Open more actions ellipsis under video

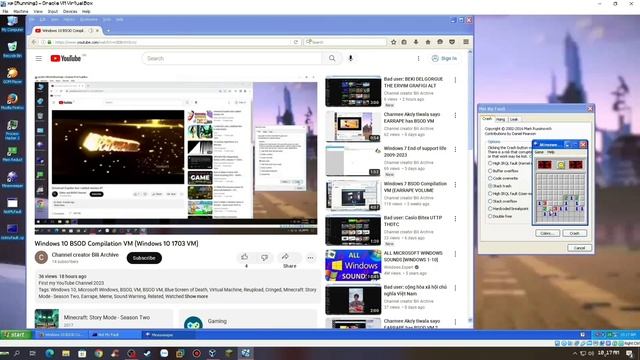coord(311,258)
